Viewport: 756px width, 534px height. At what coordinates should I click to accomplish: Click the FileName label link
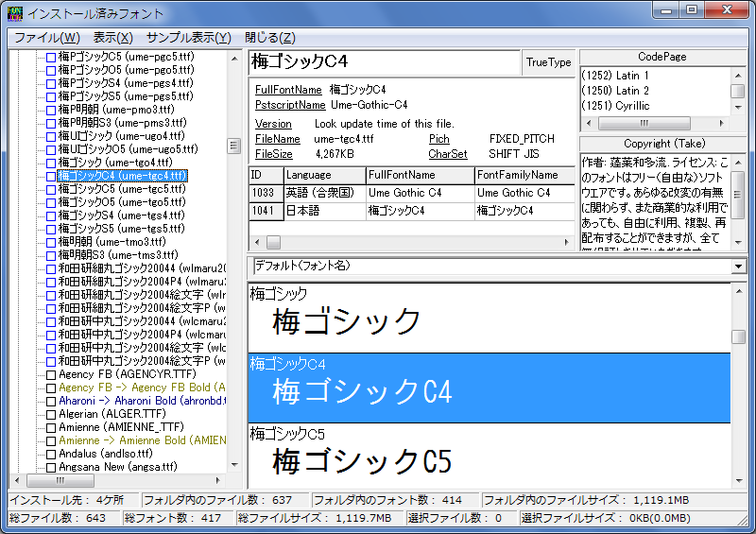(277, 139)
